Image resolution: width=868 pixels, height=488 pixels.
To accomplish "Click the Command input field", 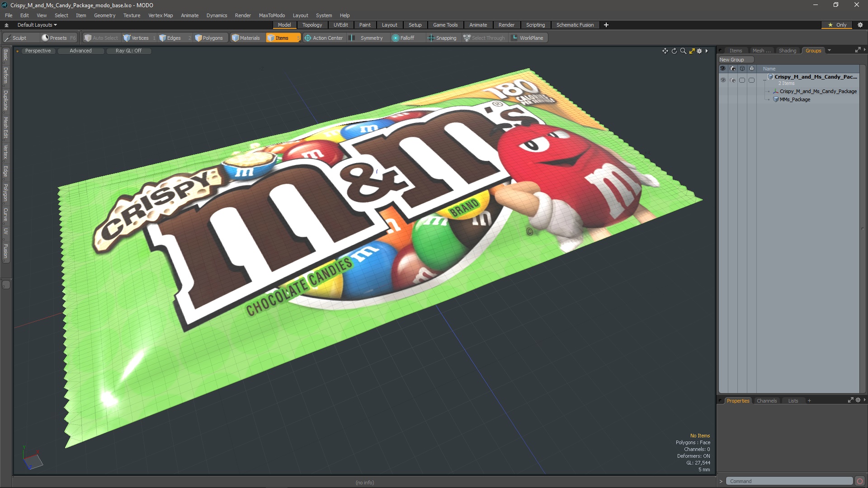I will (789, 481).
